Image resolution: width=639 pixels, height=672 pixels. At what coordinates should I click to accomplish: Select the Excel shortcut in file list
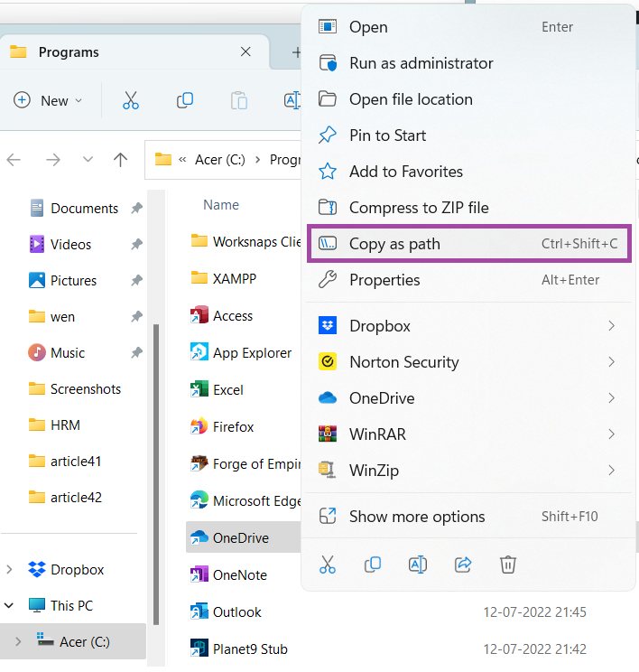[228, 390]
